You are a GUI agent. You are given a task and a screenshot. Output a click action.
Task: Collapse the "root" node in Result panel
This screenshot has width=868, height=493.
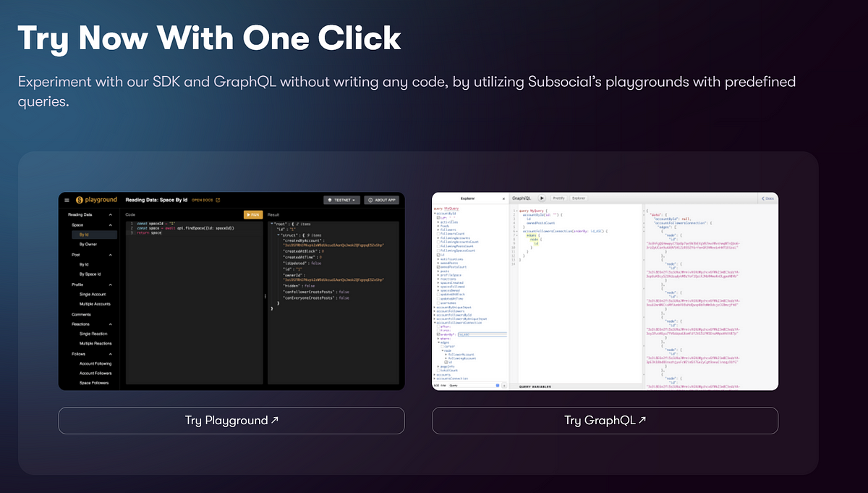pos(272,224)
